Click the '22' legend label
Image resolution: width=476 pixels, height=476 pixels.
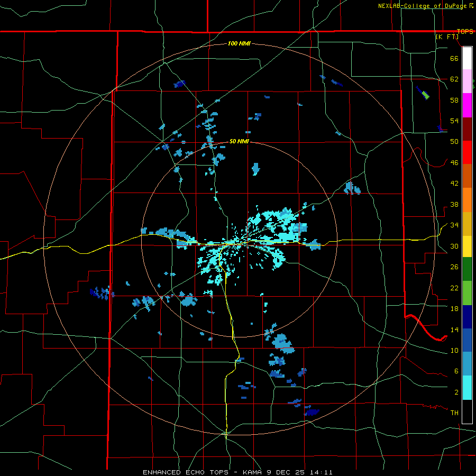click(x=454, y=288)
